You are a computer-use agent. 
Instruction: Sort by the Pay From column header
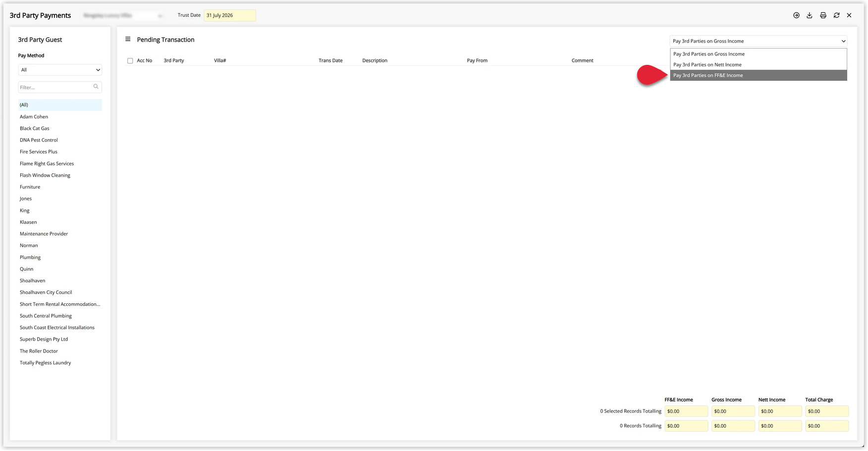[477, 60]
